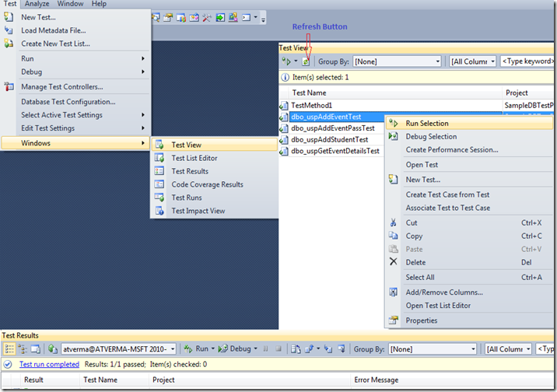
Task: Select Debug Selection from context menu
Action: tap(431, 136)
